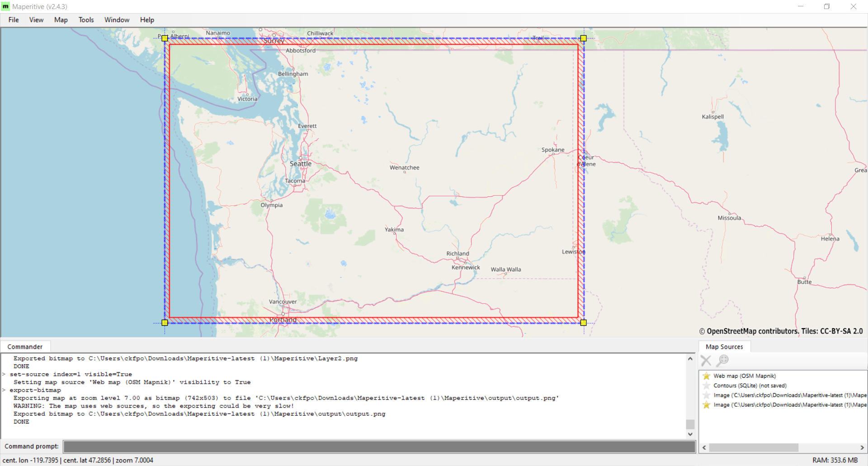Image resolution: width=868 pixels, height=466 pixels.
Task: Click the magnifier icon to zoom to source
Action: coord(722,361)
